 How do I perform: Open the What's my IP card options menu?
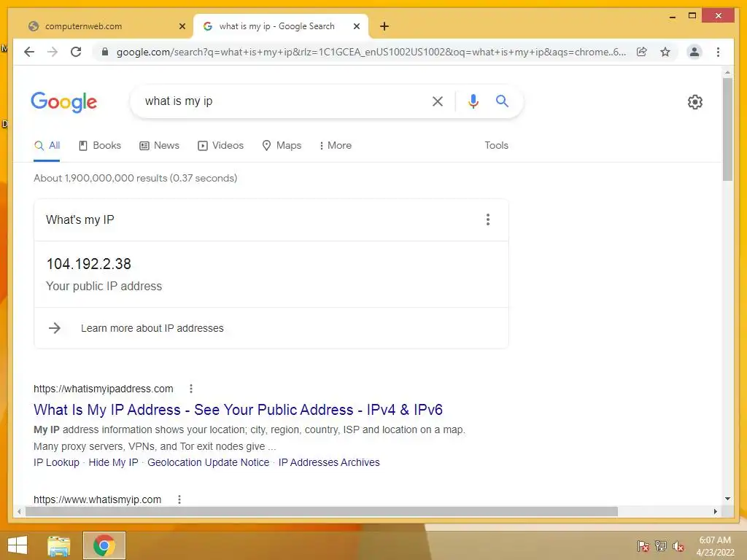click(x=488, y=219)
